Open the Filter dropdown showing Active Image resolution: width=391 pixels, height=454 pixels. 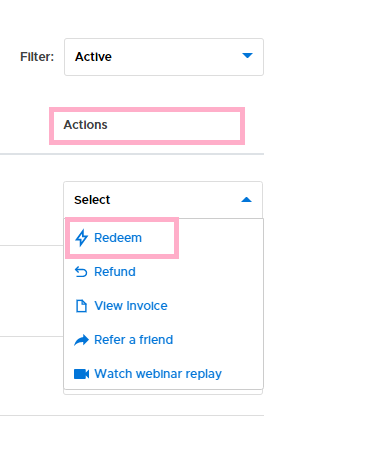(x=164, y=57)
